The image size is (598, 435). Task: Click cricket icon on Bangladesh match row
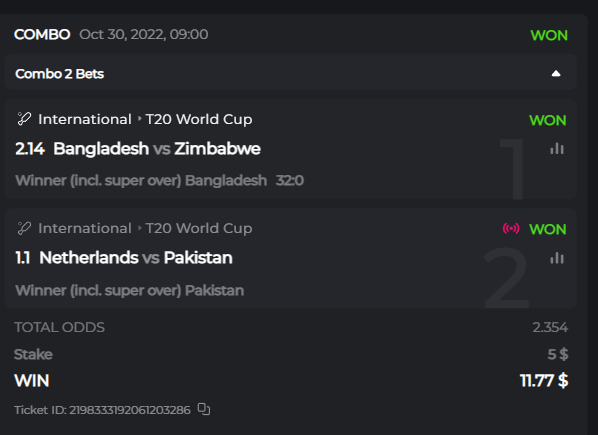coord(24,119)
